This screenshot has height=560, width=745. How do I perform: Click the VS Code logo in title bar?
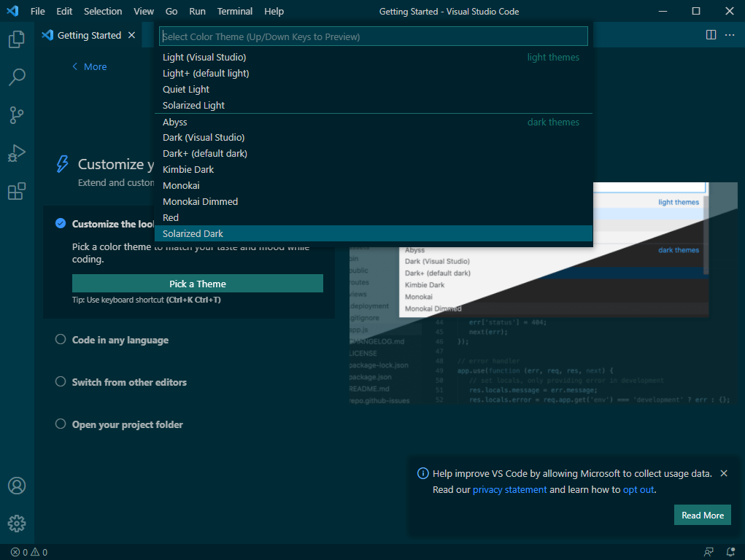tap(13, 11)
